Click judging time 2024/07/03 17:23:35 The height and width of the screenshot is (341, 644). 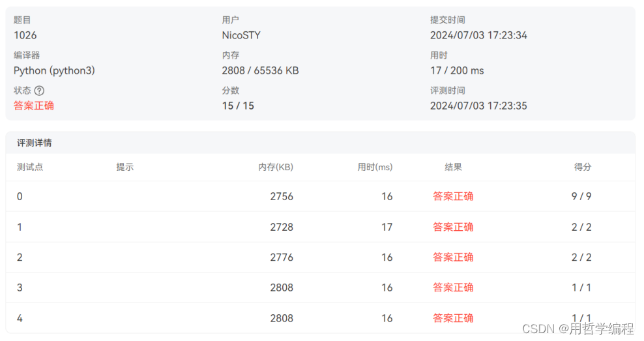click(x=478, y=106)
